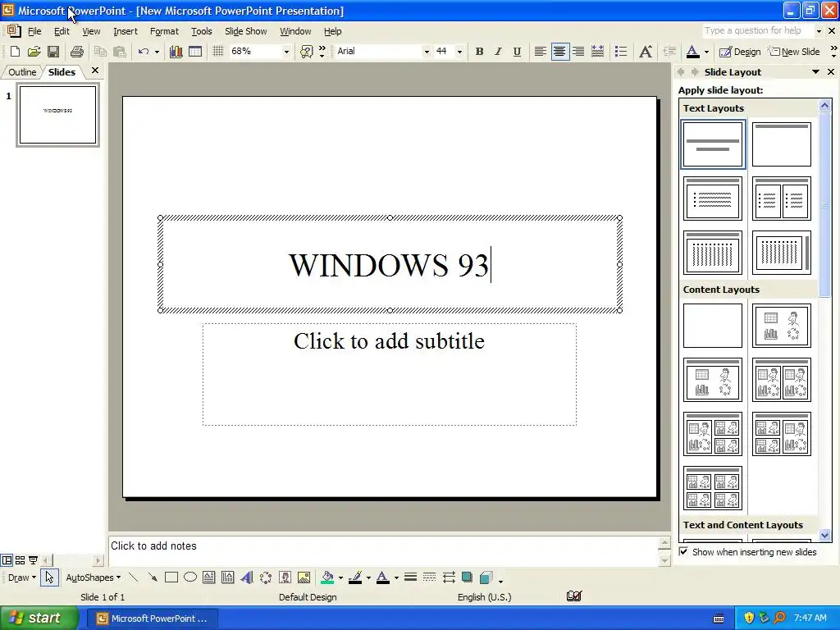This screenshot has width=840, height=630.
Task: Click the Design button
Action: click(740, 52)
